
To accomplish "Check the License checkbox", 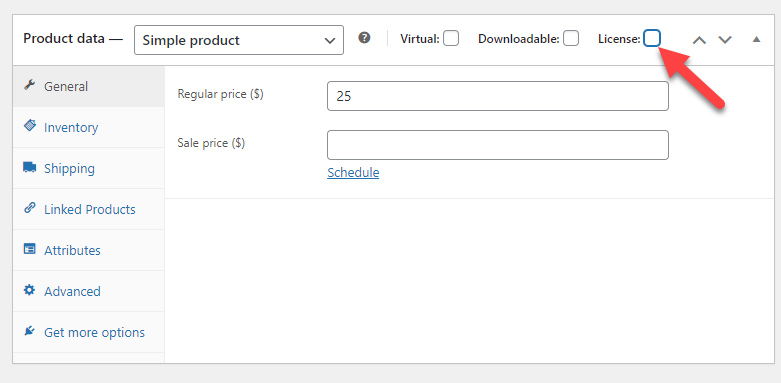I will 652,38.
